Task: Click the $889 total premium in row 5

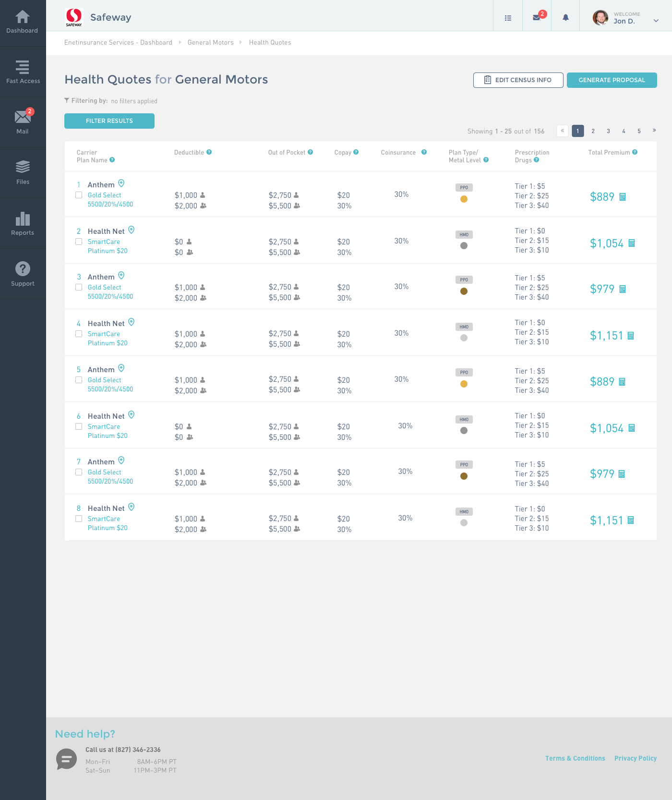Action: [x=602, y=382]
